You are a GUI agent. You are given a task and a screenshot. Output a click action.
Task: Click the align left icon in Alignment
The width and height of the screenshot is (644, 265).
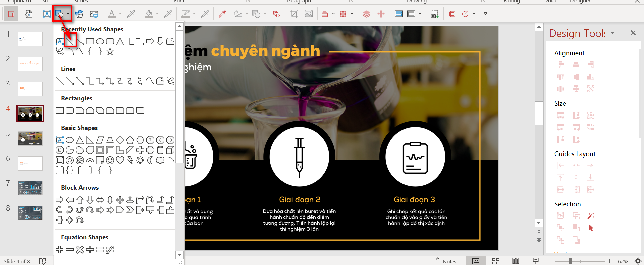pyautogui.click(x=560, y=64)
